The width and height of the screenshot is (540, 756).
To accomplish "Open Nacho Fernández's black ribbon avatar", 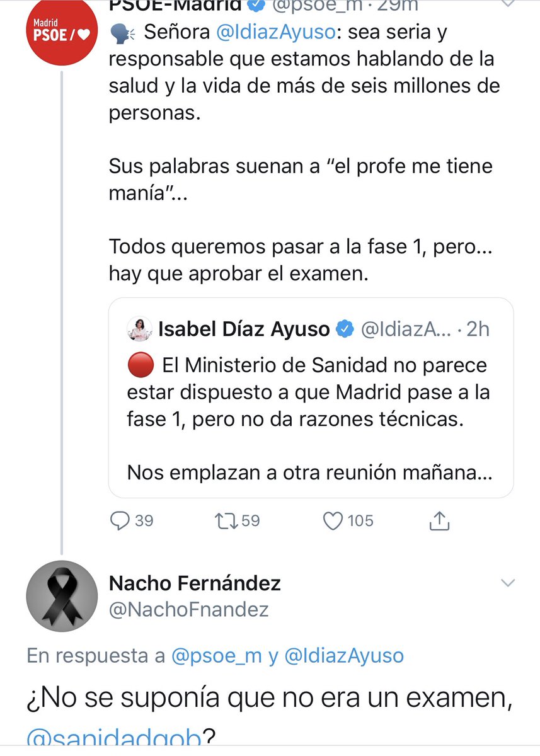I will click(61, 596).
